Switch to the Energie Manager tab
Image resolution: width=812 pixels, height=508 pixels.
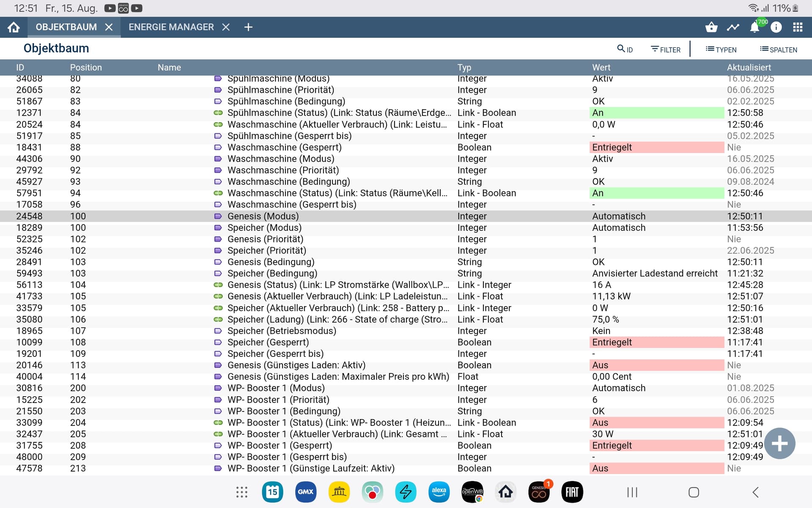pyautogui.click(x=171, y=27)
